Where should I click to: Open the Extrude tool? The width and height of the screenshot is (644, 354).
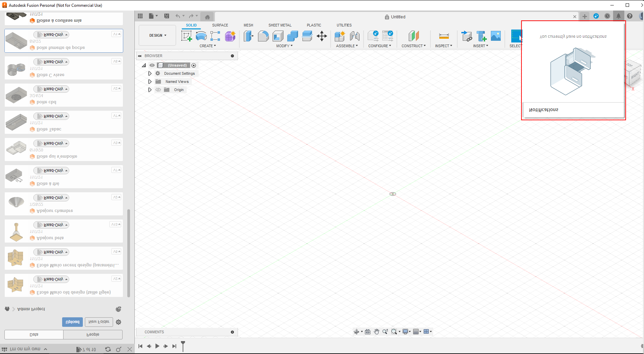248,36
